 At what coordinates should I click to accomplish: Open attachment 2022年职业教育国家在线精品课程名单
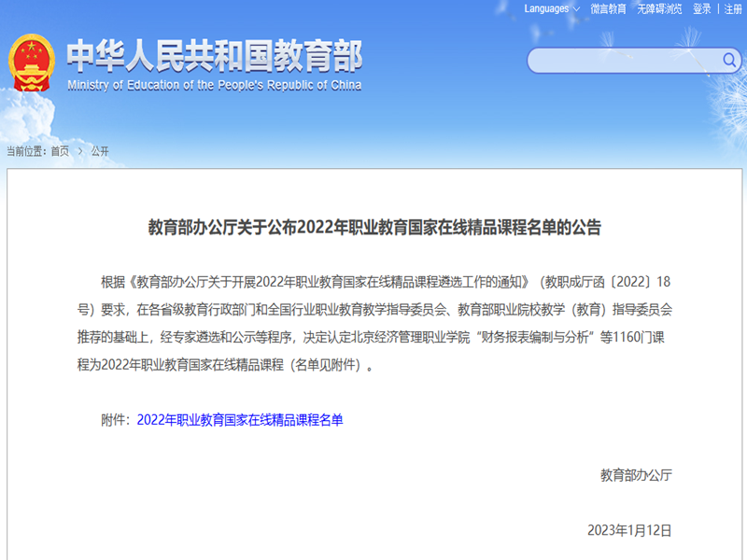click(x=240, y=420)
